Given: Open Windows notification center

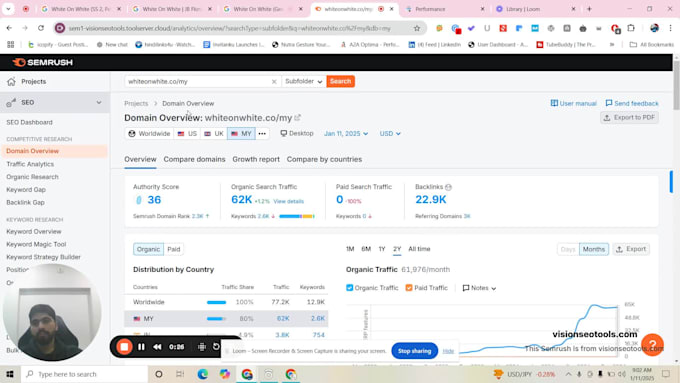Looking at the screenshot, I should [x=666, y=374].
